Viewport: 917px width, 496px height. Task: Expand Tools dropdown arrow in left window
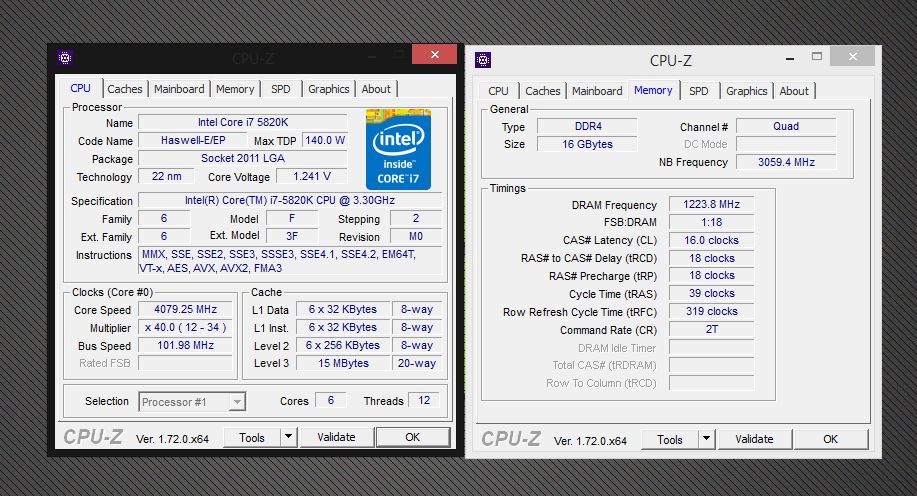288,437
